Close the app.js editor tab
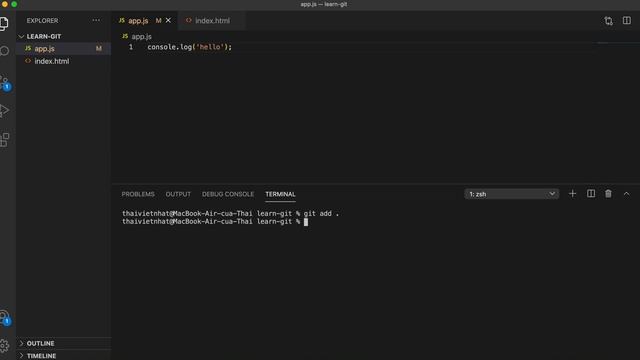Screen dimensions: 640x360 (x=168, y=20)
